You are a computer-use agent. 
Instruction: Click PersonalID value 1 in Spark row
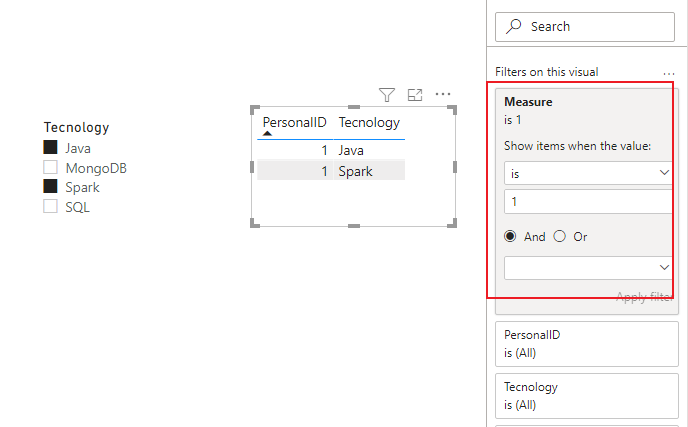click(324, 171)
